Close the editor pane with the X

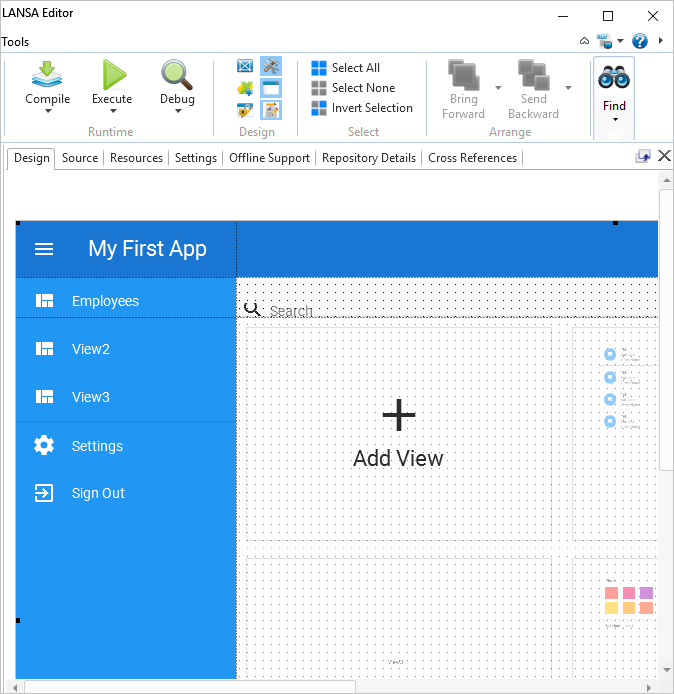point(664,156)
